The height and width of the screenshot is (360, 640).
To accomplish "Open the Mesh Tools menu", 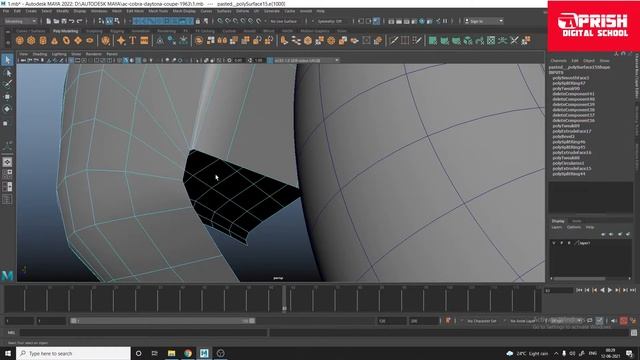I will point(158,11).
